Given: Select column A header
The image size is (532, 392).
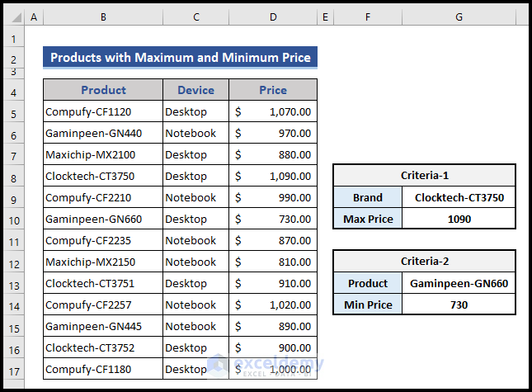Looking at the screenshot, I should (34, 17).
